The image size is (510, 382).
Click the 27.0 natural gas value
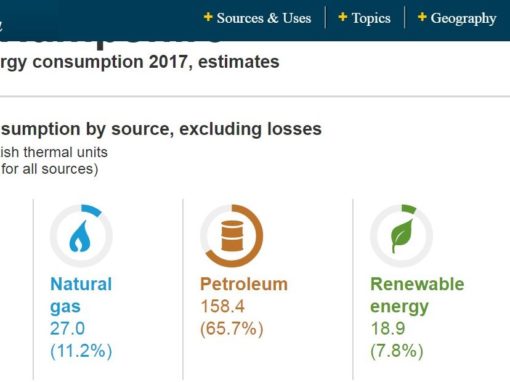point(67,328)
